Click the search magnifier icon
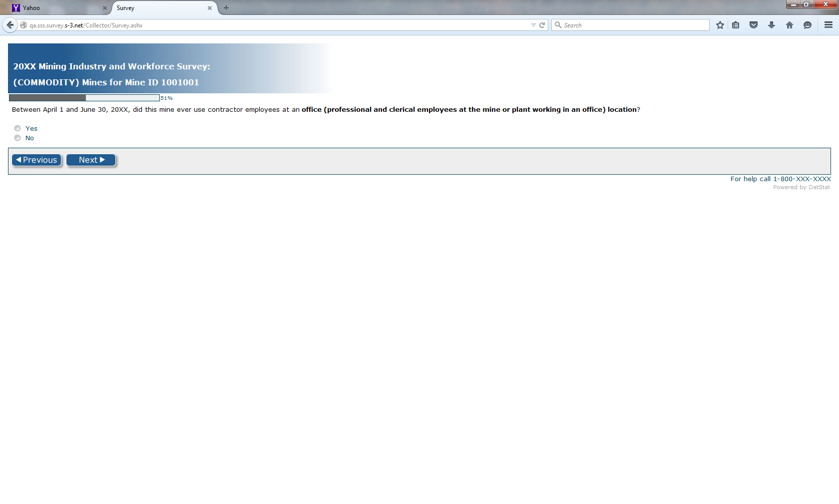The width and height of the screenshot is (839, 504). (x=558, y=25)
